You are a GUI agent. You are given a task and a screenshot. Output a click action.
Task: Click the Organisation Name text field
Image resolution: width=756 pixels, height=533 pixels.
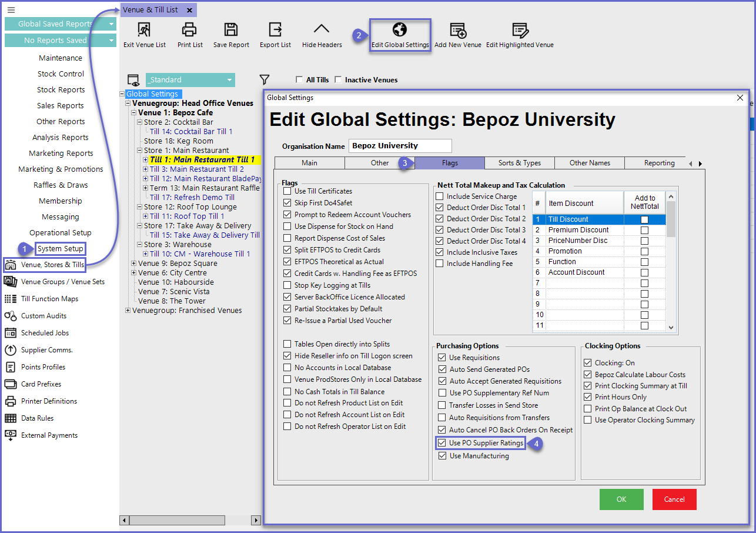pyautogui.click(x=400, y=146)
